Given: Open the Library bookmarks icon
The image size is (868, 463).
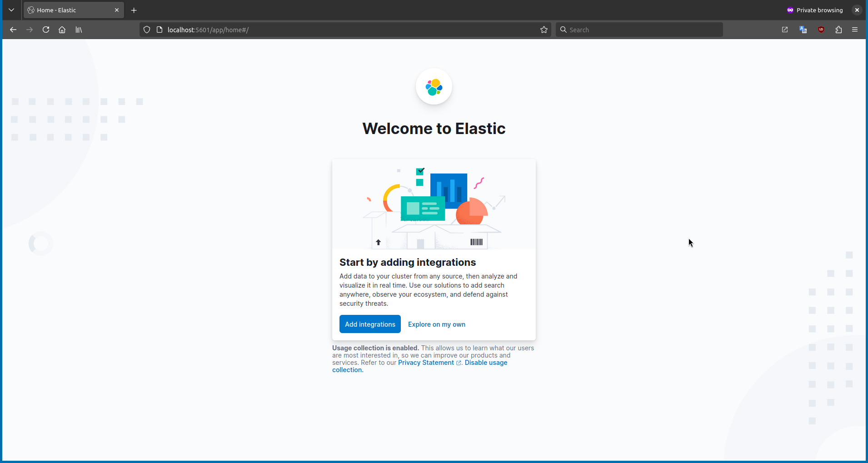Looking at the screenshot, I should coord(79,30).
